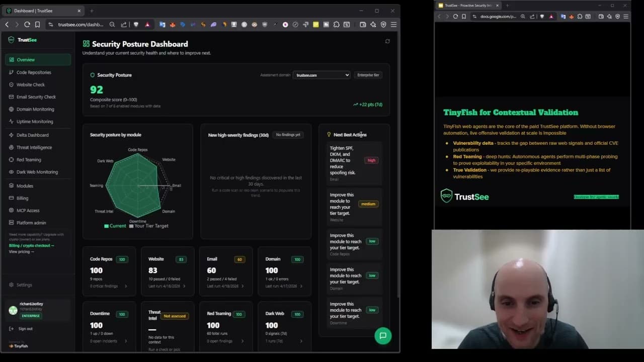644x362 pixels.
Task: Click the composite score 92
Action: coord(97,89)
